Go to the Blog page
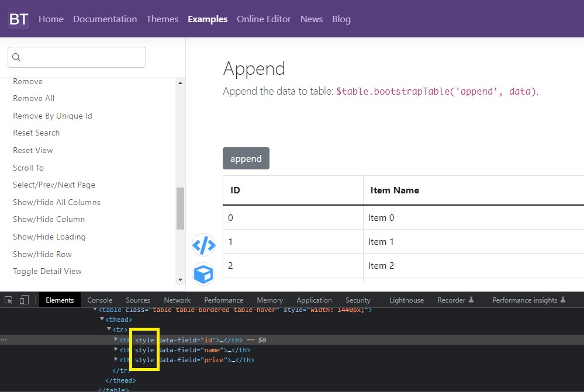 341,19
